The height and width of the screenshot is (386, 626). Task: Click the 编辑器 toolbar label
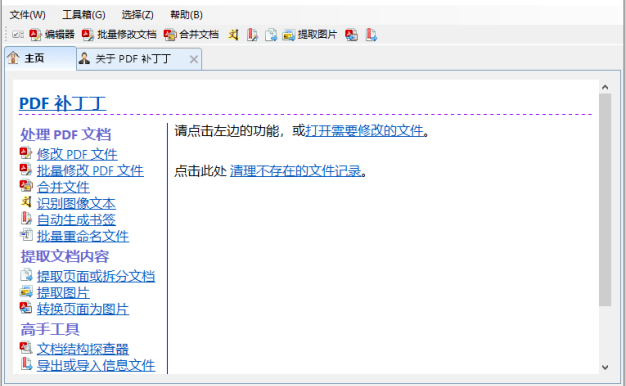(59, 35)
